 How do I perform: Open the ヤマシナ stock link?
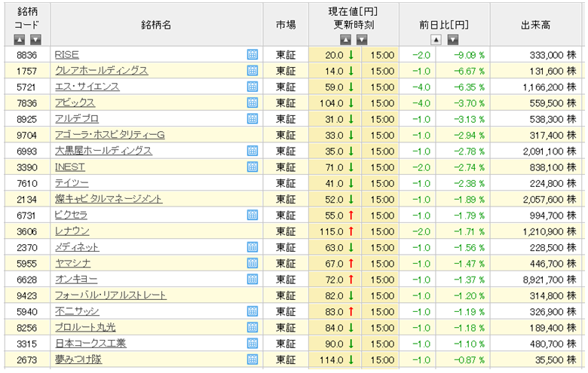(73, 263)
